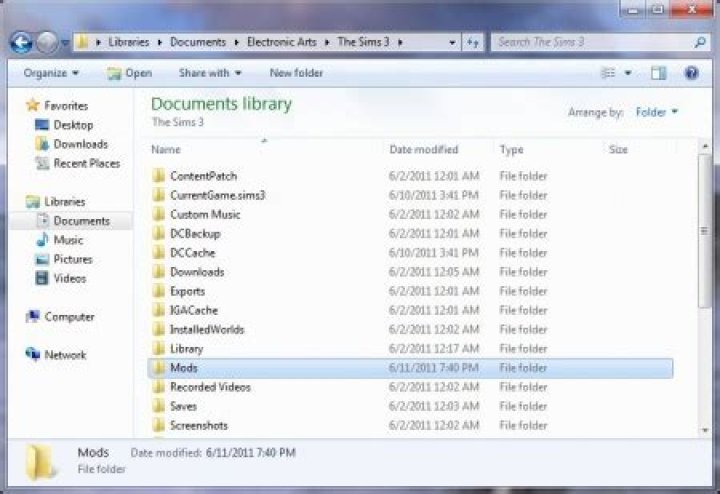Expand the Share with dropdown
This screenshot has width=720, height=494.
point(210,73)
